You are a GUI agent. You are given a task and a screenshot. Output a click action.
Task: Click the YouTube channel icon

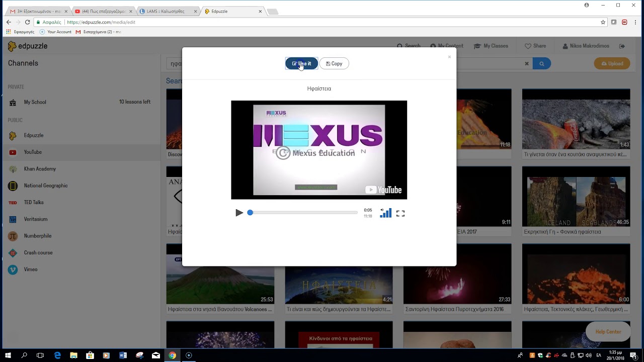(13, 152)
